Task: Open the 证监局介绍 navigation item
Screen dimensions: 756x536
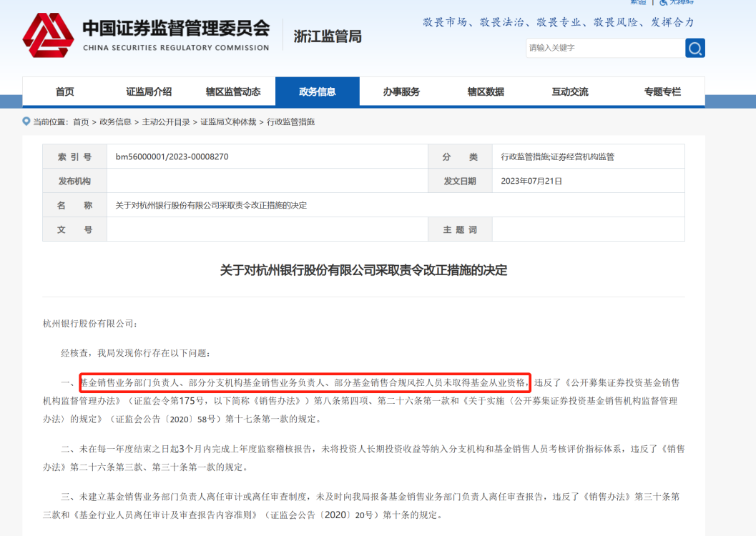Action: pos(151,91)
